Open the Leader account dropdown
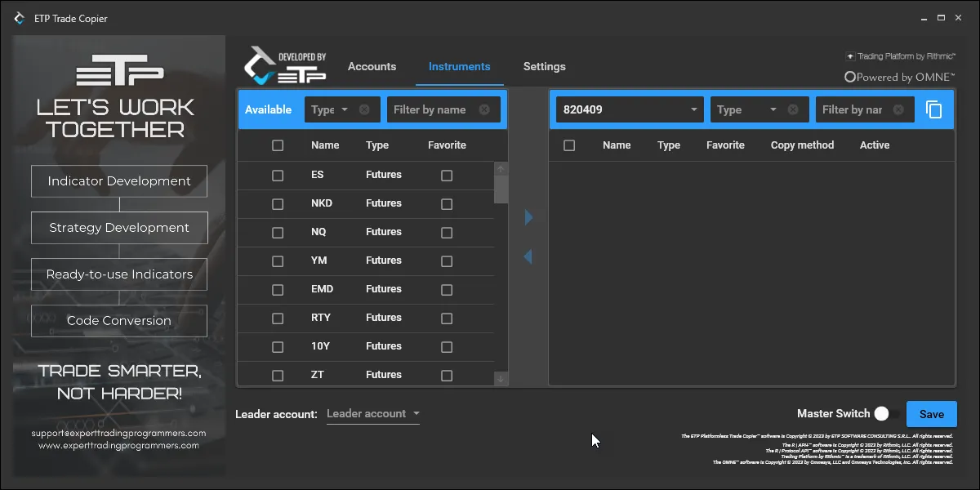 coord(373,414)
